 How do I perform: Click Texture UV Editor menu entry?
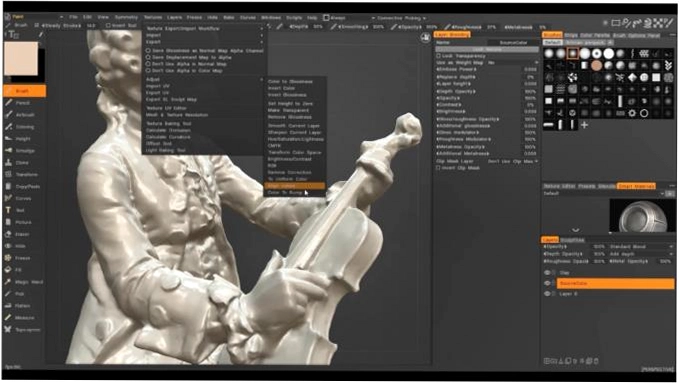[166, 108]
